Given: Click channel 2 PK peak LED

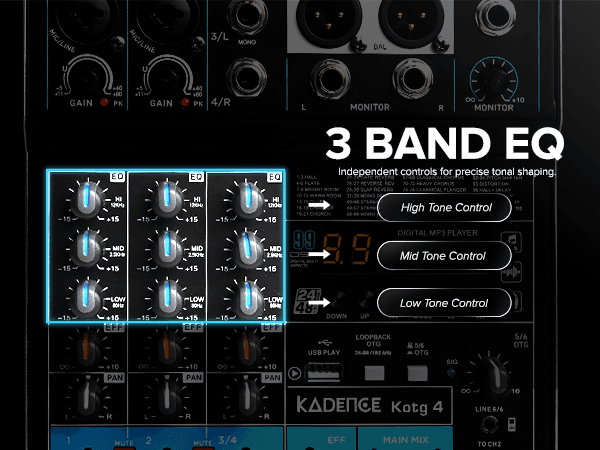Looking at the screenshot, I should point(185,102).
